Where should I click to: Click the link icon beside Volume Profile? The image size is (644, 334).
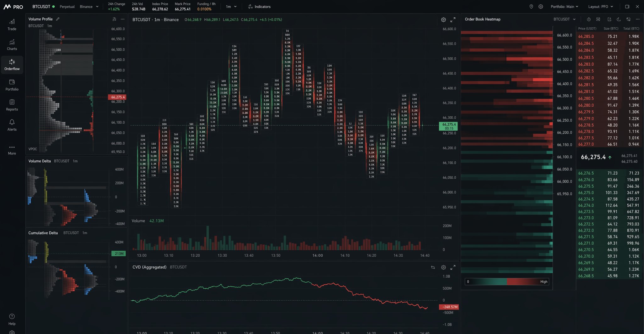point(58,19)
